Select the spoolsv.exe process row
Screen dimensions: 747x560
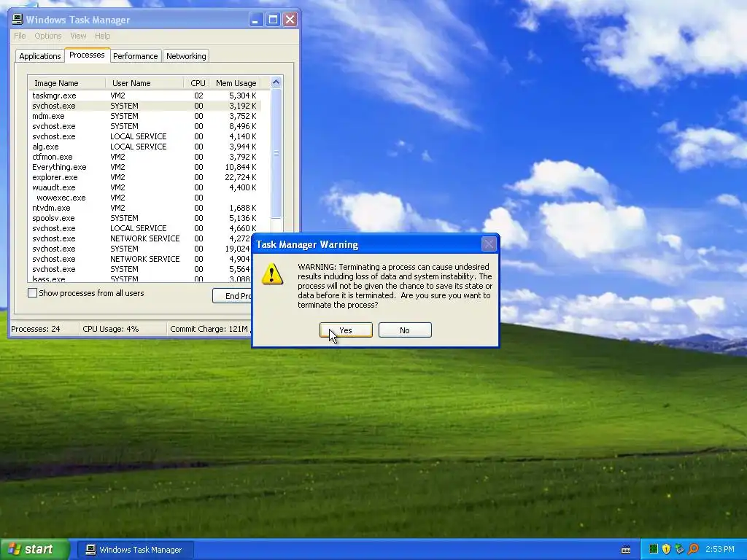coord(144,218)
